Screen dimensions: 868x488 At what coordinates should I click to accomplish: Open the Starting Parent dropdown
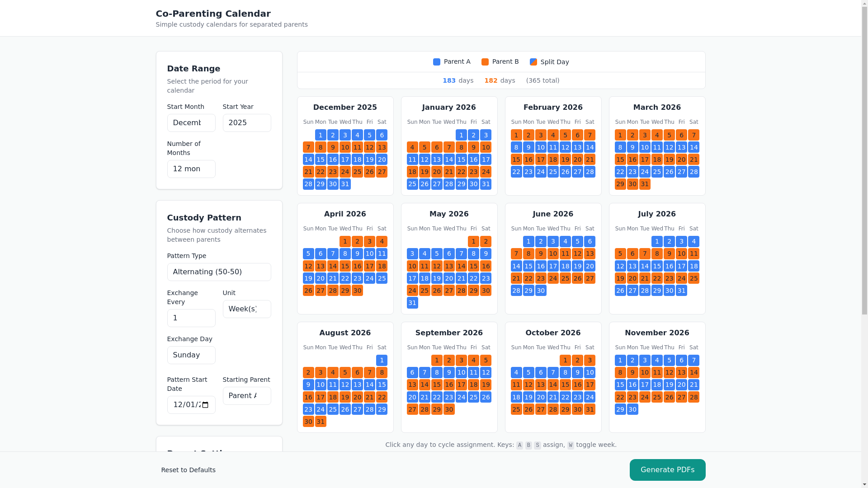pos(246,396)
